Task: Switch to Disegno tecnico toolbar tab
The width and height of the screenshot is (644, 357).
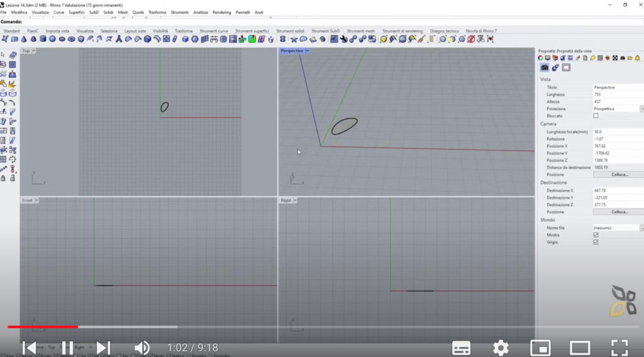Action: (x=445, y=31)
